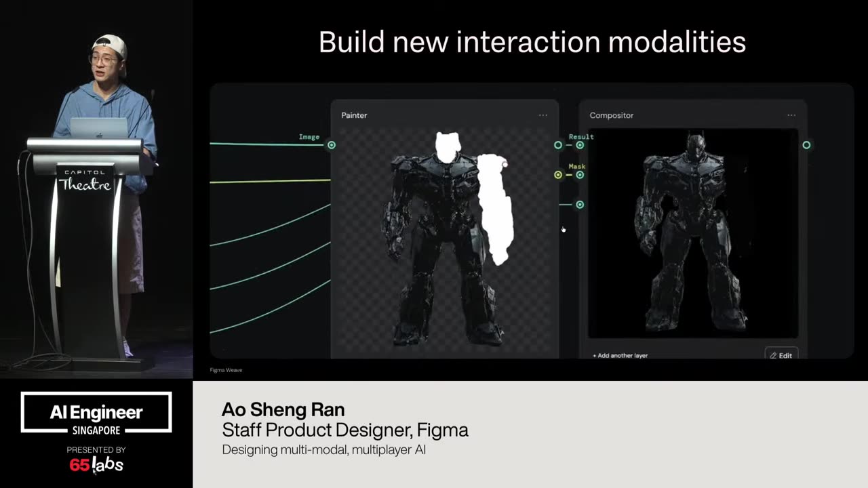The width and height of the screenshot is (868, 488).
Task: Select the Compositor input port wired to Mask
Action: pyautogui.click(x=580, y=175)
